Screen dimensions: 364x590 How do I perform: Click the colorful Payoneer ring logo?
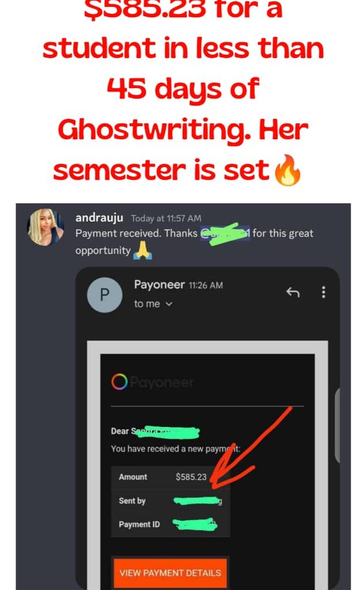pyautogui.click(x=119, y=382)
